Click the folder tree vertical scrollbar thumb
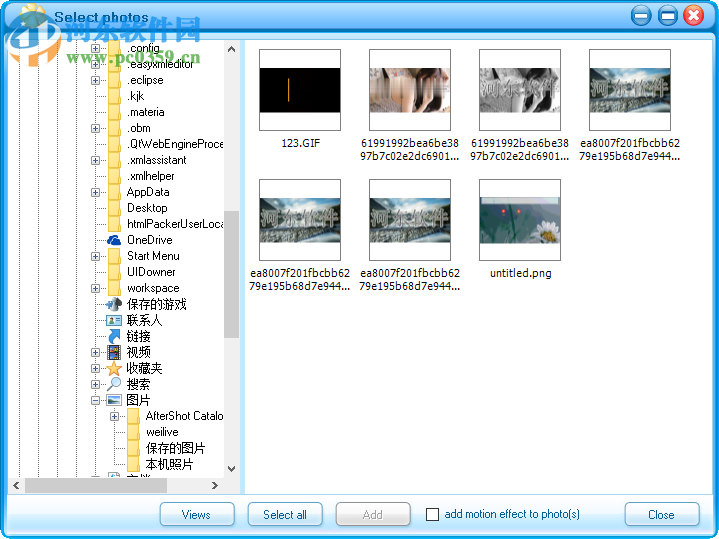This screenshot has width=719, height=539. 232,274
